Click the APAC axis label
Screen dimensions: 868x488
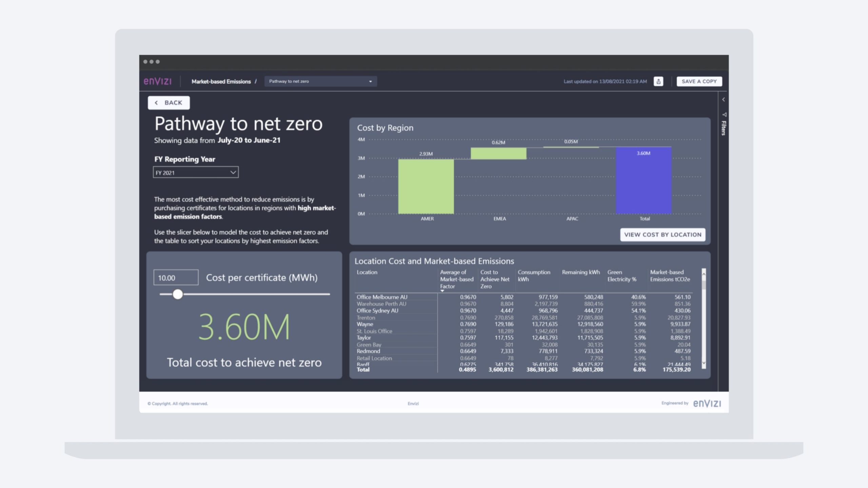tap(572, 219)
